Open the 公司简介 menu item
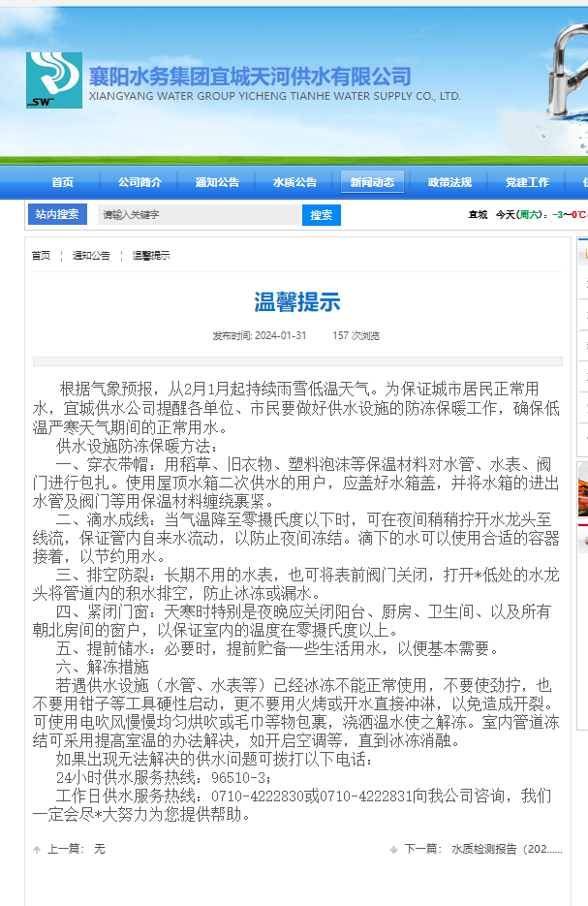The image size is (588, 906). (x=139, y=182)
